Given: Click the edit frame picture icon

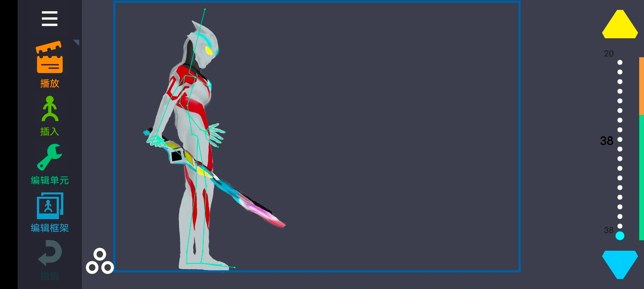Looking at the screenshot, I should click(x=50, y=206).
